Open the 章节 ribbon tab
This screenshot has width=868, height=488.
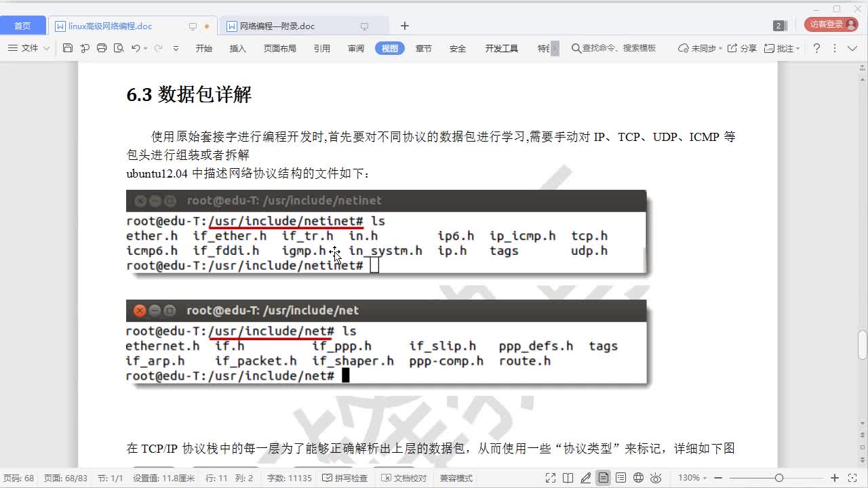click(424, 48)
